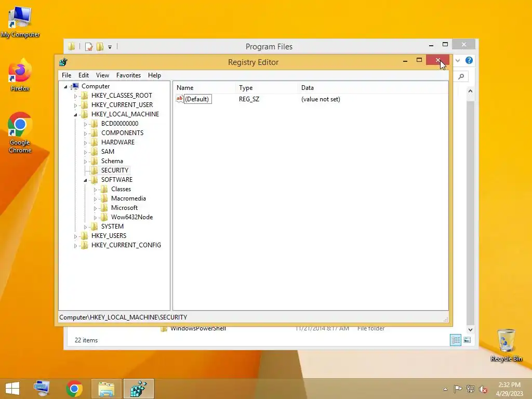The image size is (532, 399).
Task: Select the Microsoft subkey
Action: click(124, 208)
